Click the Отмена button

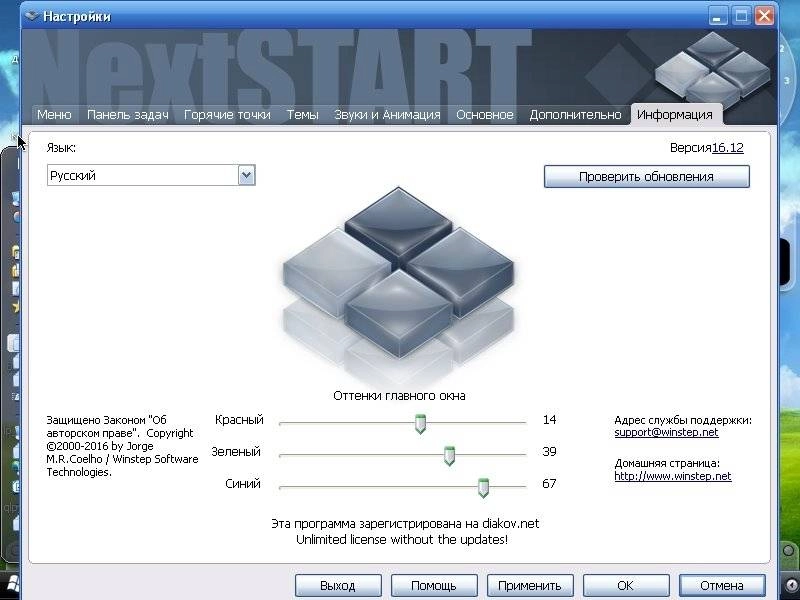pos(722,585)
